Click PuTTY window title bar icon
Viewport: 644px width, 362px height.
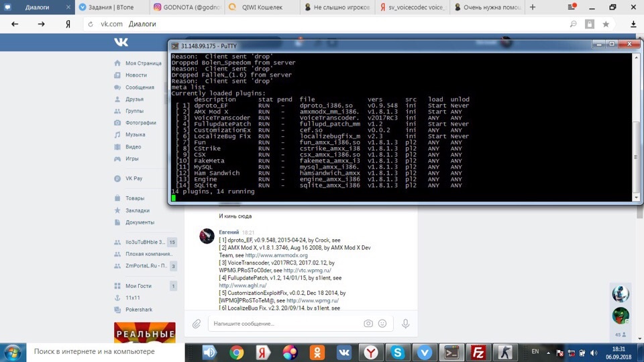point(175,46)
